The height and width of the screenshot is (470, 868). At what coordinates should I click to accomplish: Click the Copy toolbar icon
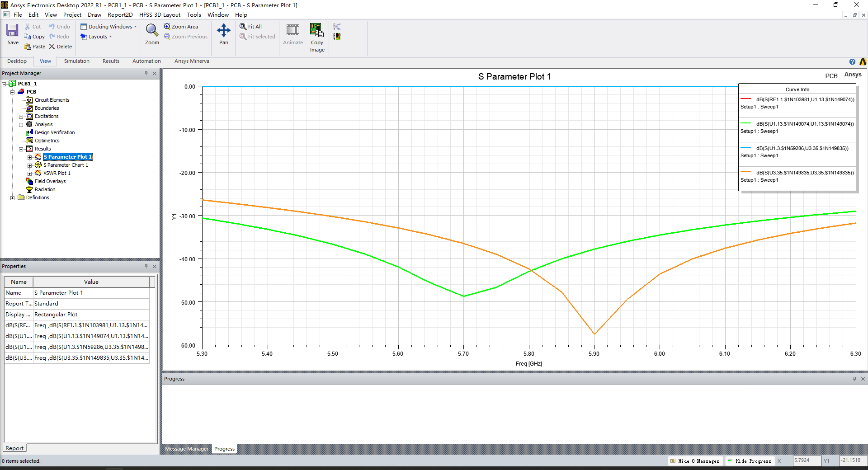pos(28,37)
